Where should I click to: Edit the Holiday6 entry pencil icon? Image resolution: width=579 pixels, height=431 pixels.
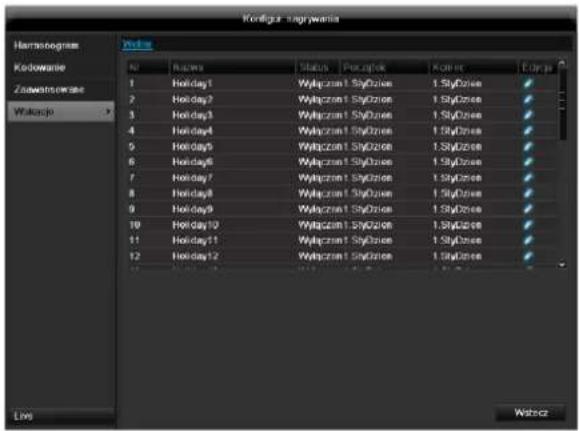(x=528, y=162)
